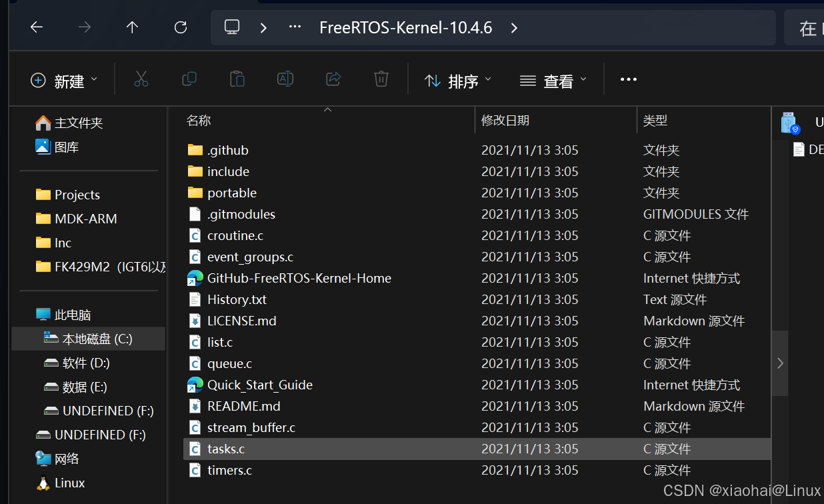This screenshot has height=504, width=824.
Task: Select the portable folder icon
Action: 195,193
